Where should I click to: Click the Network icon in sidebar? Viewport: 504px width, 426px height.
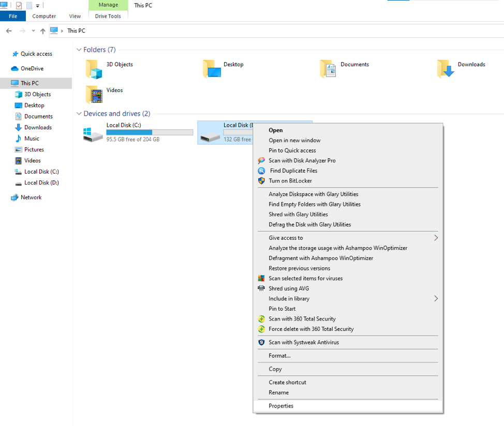tap(15, 197)
